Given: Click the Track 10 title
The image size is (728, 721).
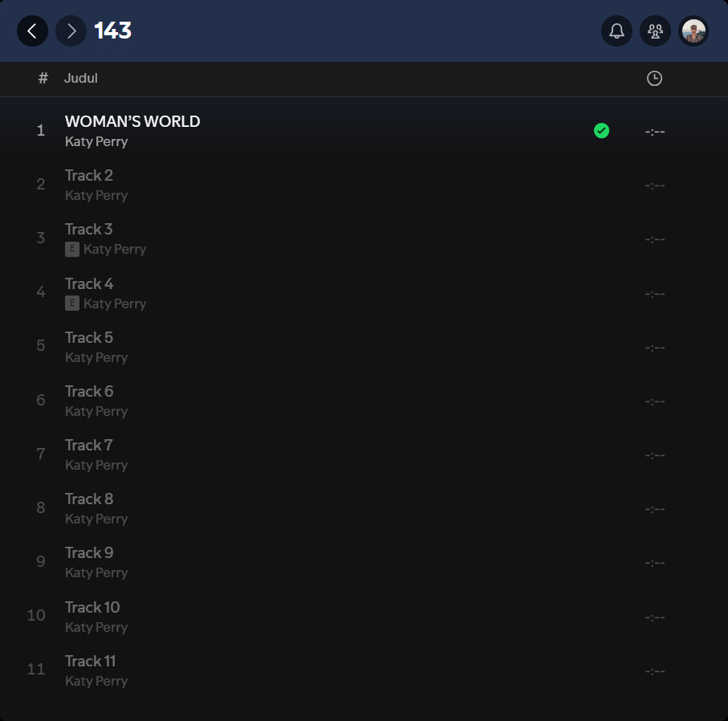Looking at the screenshot, I should click(x=92, y=607).
